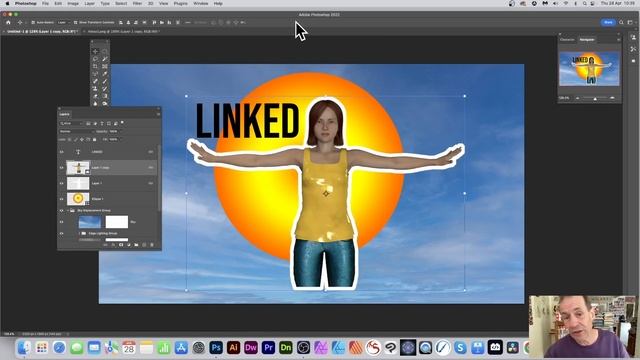Click the link layers icon in the Layers panel footer
Screen dimensions: 640x360
[x=105, y=244]
